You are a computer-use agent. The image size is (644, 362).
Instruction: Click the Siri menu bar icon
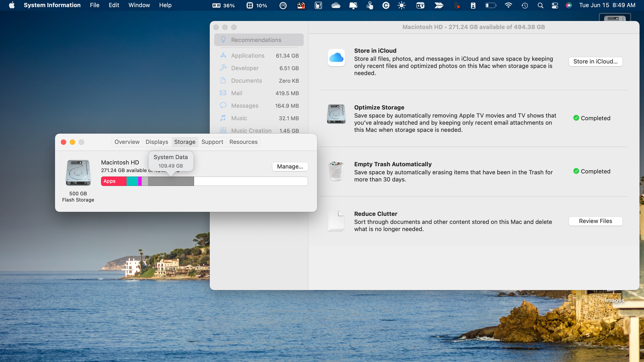[x=569, y=5]
